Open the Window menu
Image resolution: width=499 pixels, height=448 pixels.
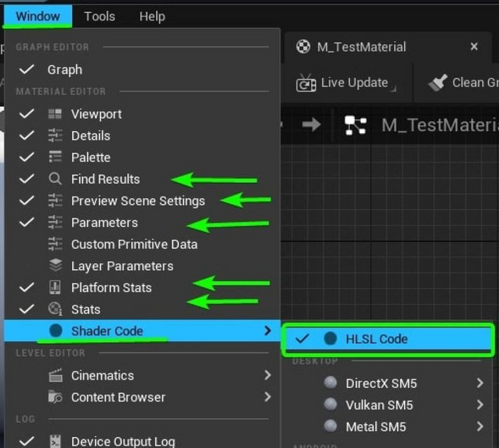(38, 16)
